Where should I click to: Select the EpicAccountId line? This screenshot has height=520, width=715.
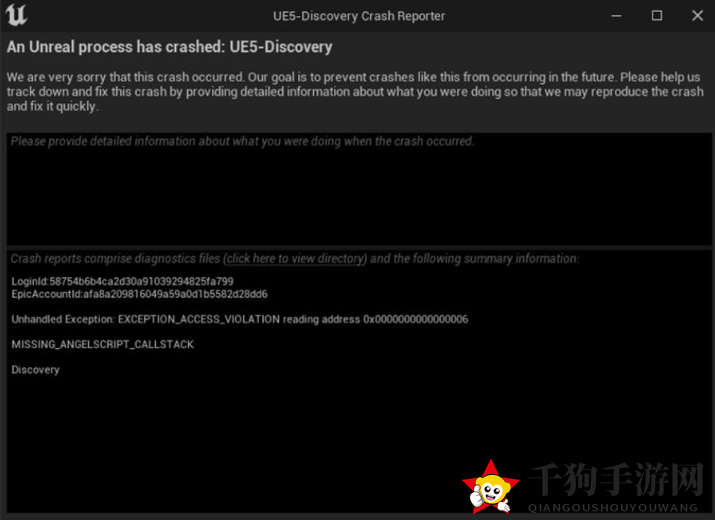(x=140, y=294)
